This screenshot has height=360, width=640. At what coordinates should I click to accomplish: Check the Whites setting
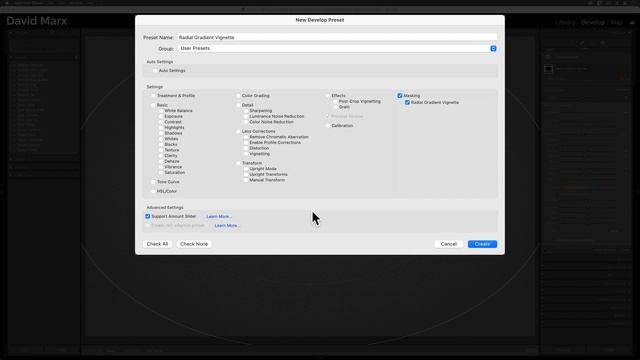(x=161, y=139)
